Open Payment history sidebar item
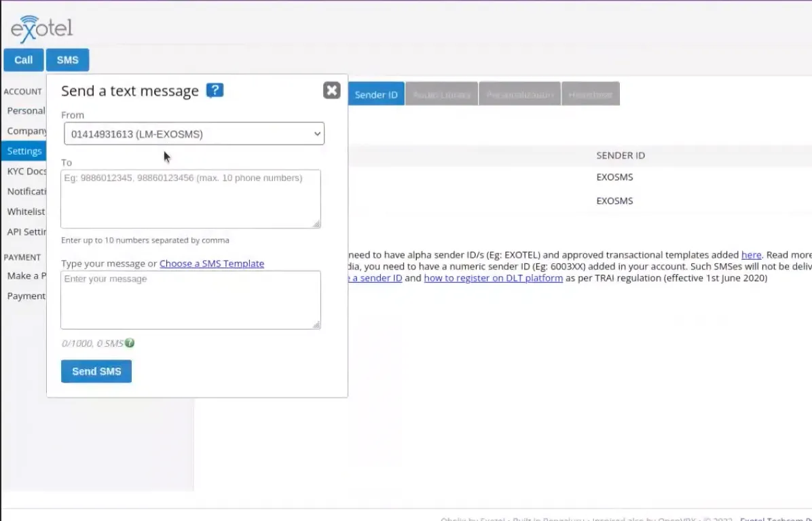The image size is (812, 521). (x=26, y=296)
